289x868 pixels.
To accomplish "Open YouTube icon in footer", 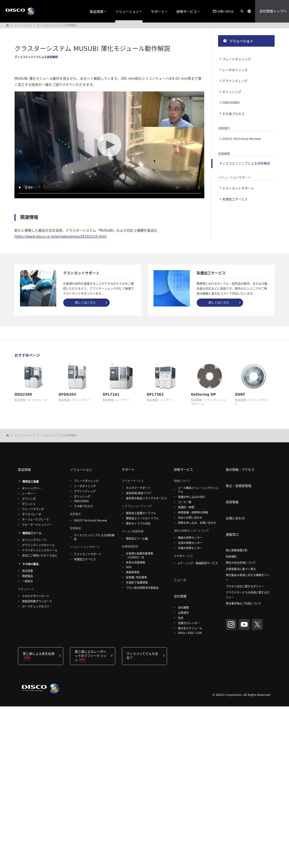I will click(x=244, y=624).
